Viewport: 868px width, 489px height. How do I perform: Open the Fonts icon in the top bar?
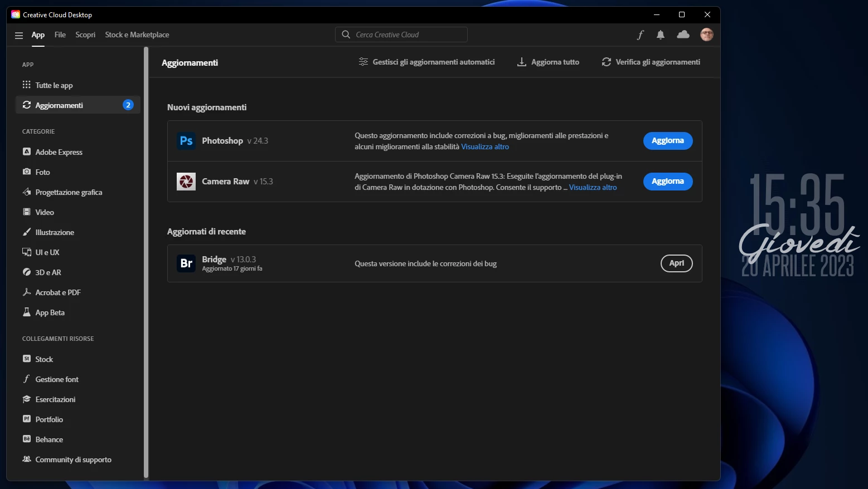[640, 35]
